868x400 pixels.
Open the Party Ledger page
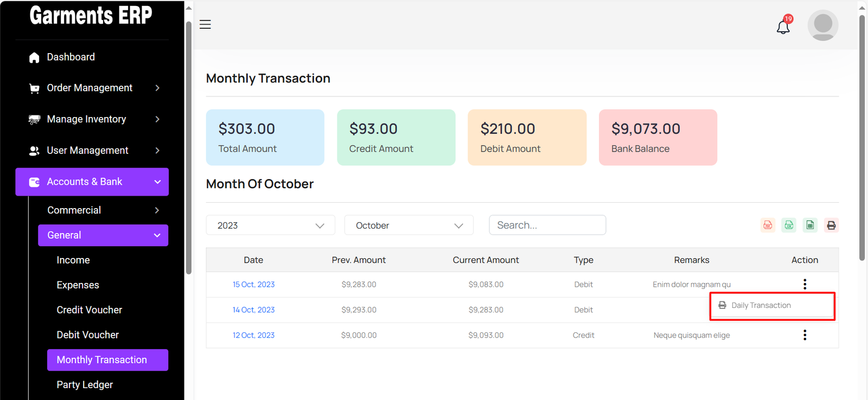click(x=85, y=385)
